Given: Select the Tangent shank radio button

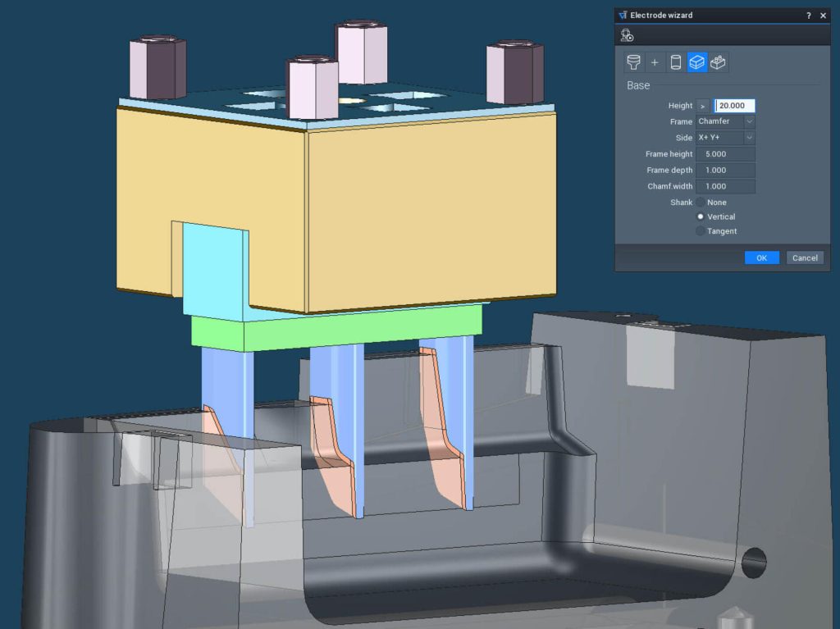Looking at the screenshot, I should click(x=701, y=231).
